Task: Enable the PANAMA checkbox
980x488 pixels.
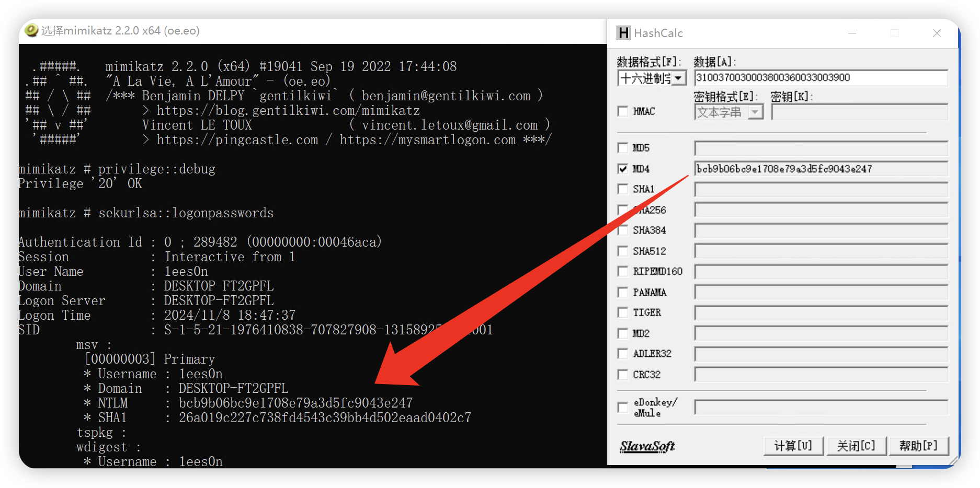Action: 622,292
